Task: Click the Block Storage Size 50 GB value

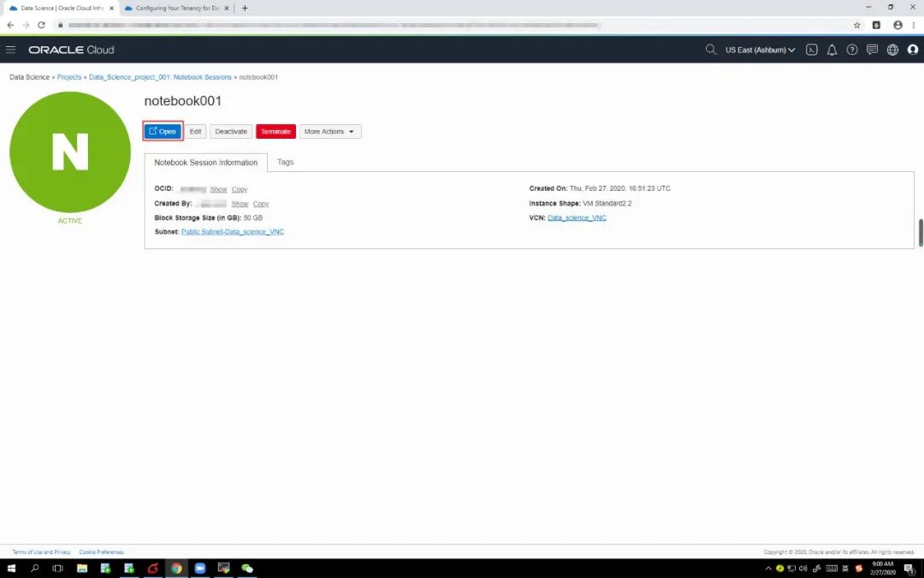Action: coord(252,217)
